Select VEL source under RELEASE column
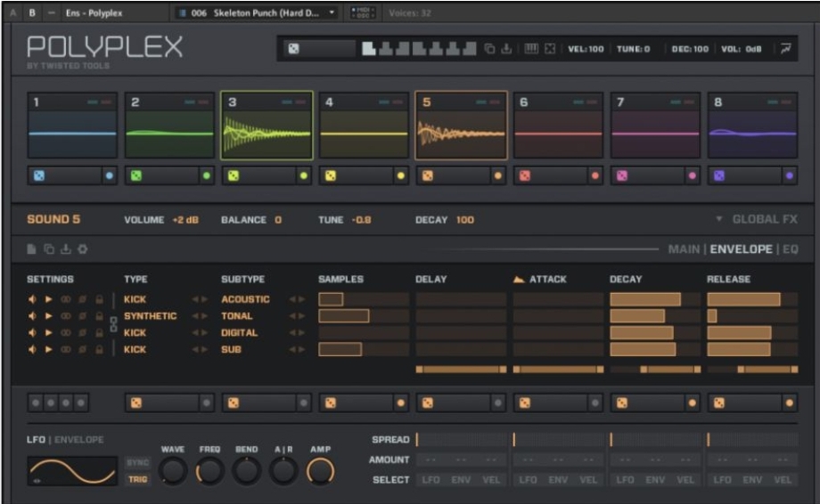Viewport: 820px width, 504px height. click(783, 480)
